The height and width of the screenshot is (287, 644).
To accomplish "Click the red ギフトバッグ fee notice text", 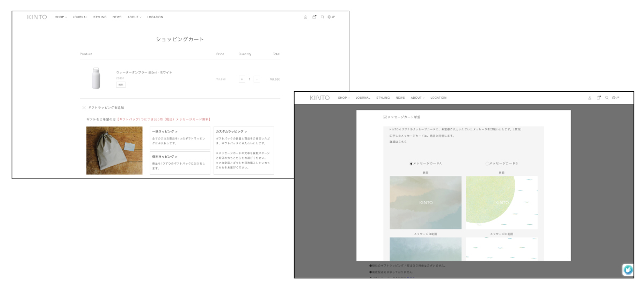I will tap(164, 119).
